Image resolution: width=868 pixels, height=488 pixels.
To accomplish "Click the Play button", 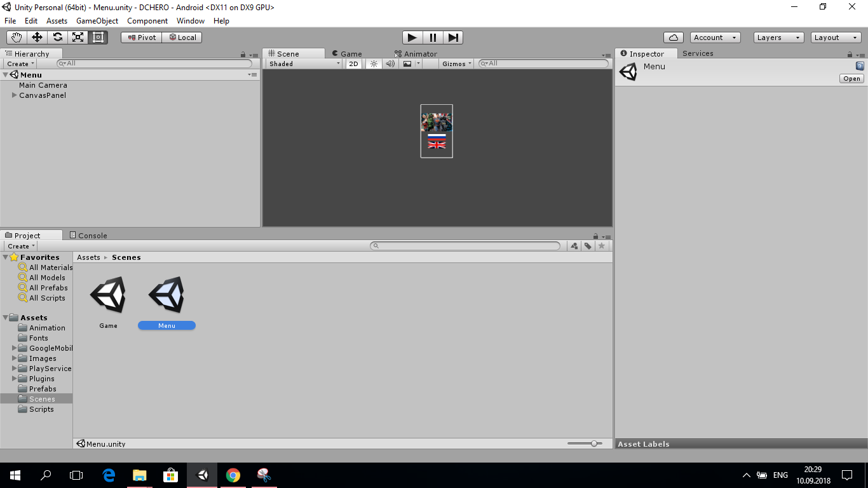I will (412, 37).
